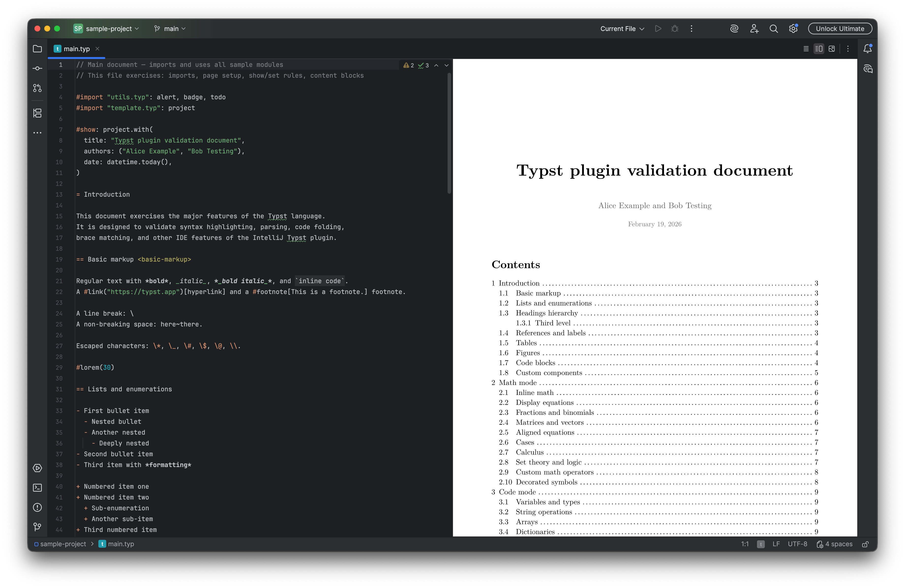Open the Pull Requests tool window
Screen dimensions: 905x588
pos(37,88)
